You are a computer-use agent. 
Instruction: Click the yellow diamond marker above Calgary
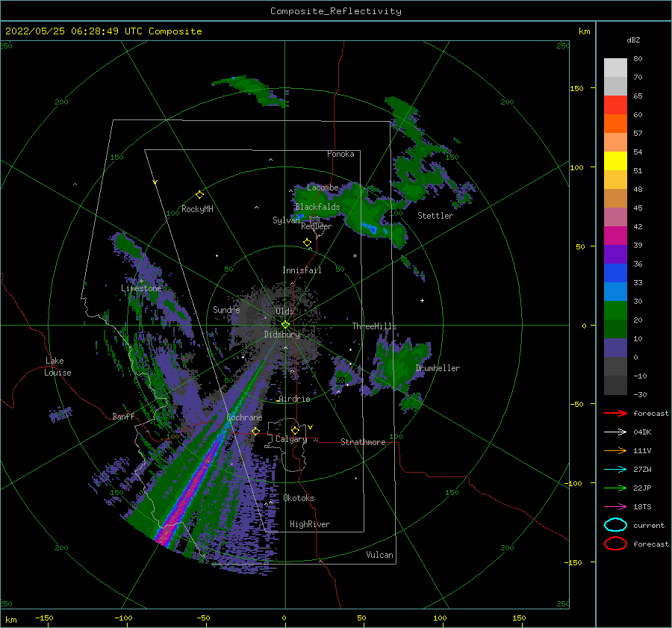tap(295, 430)
